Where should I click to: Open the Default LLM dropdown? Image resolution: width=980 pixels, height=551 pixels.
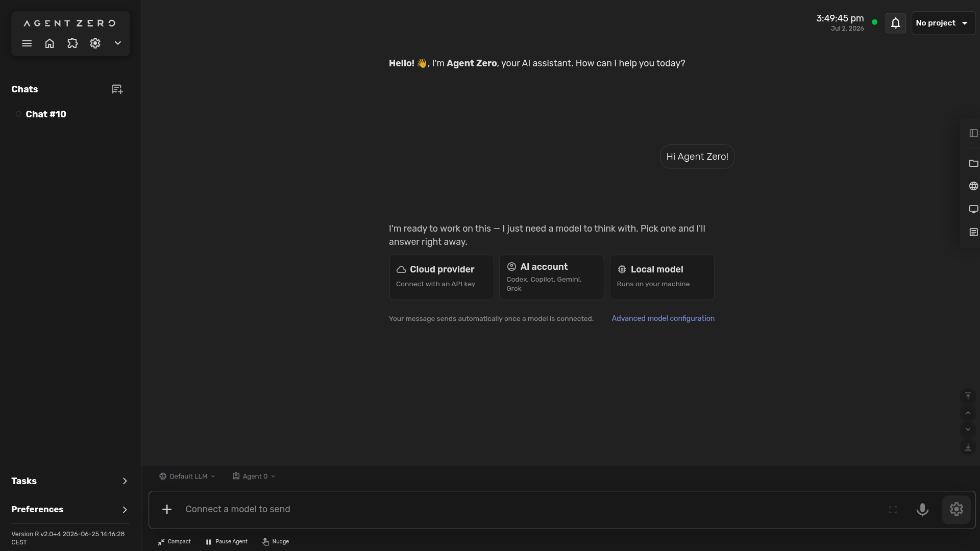(187, 476)
